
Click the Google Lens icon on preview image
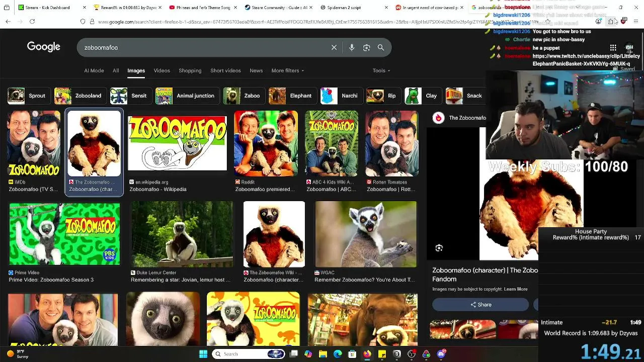(x=439, y=248)
